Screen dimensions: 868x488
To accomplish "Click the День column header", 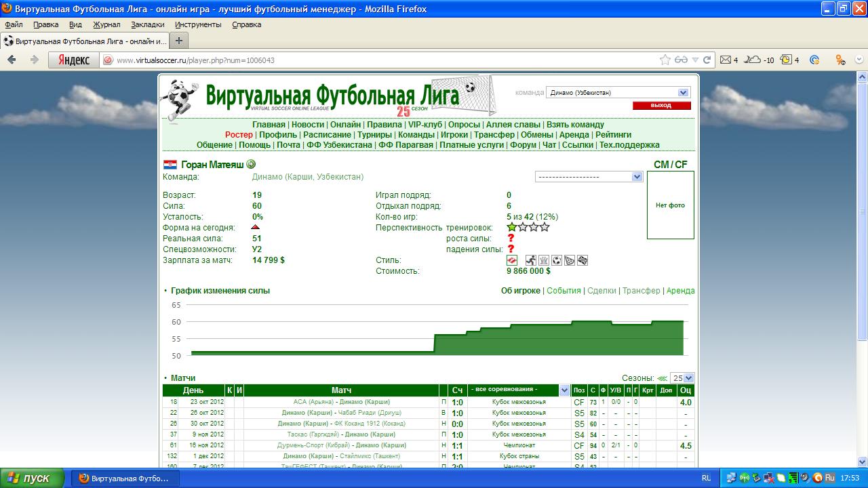I will click(193, 390).
